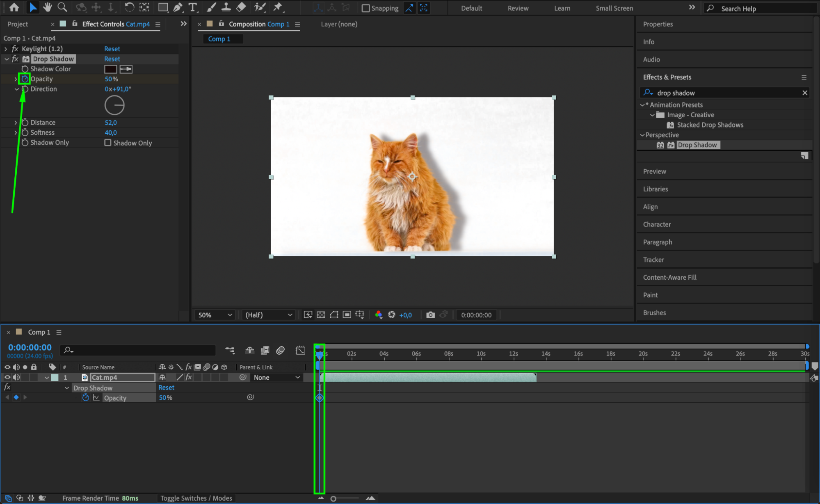This screenshot has height=504, width=820.
Task: Open the 50% magnification dropdown
Action: point(215,315)
